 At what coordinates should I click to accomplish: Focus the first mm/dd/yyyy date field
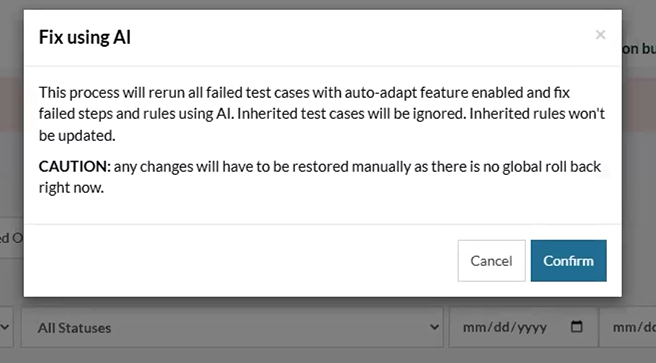point(523,327)
